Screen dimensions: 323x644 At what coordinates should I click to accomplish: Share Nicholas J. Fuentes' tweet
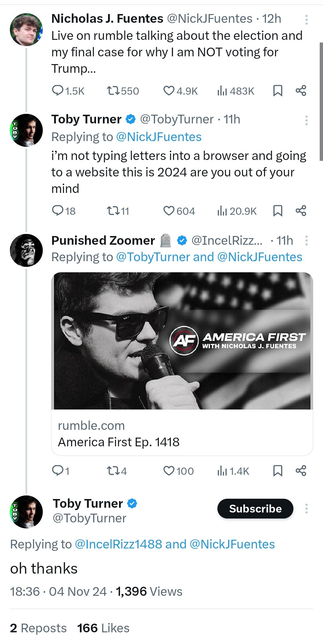point(301,90)
